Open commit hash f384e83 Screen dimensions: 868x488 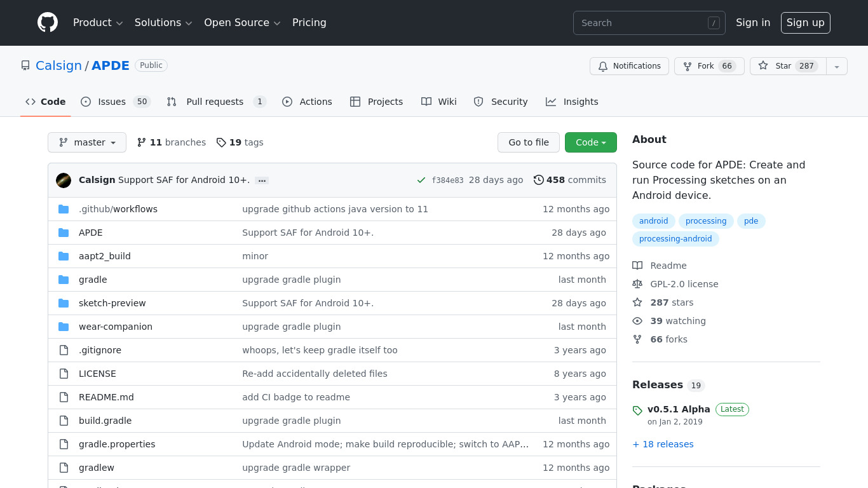448,180
